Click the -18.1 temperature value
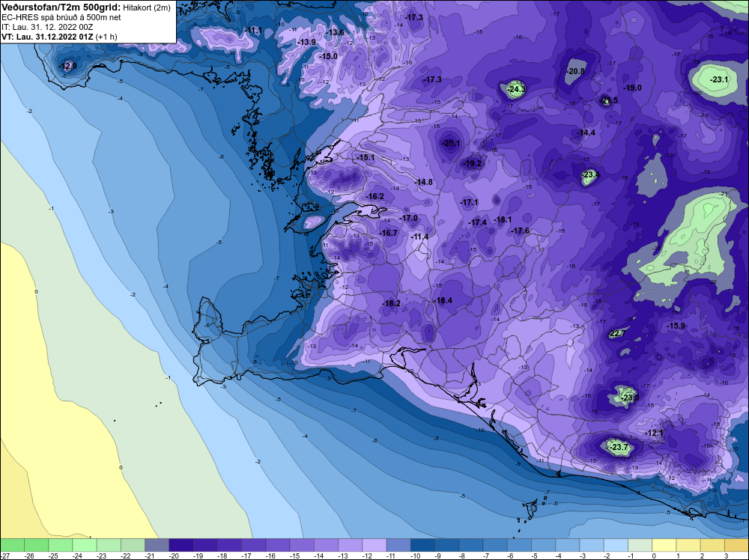This screenshot has width=749, height=560. [503, 219]
